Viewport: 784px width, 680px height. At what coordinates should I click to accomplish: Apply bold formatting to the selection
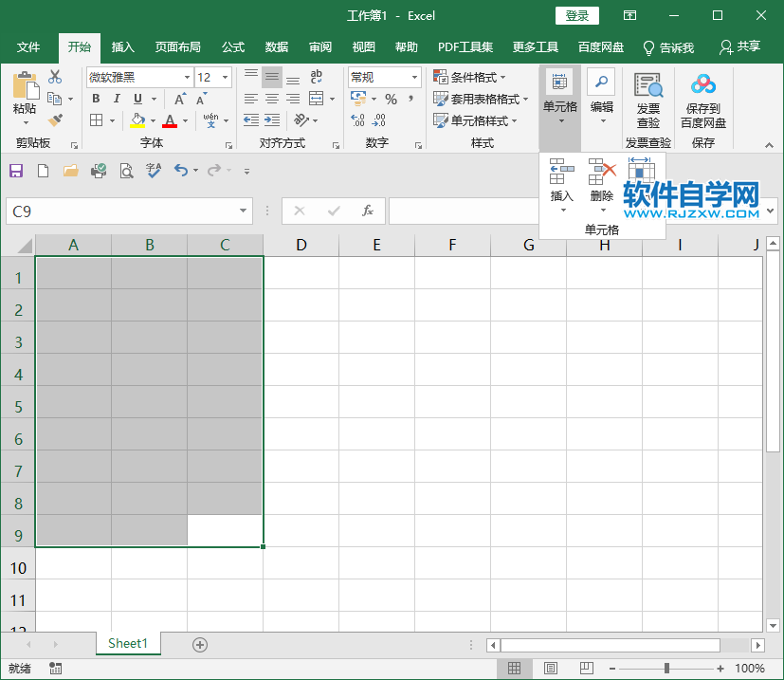(95, 98)
